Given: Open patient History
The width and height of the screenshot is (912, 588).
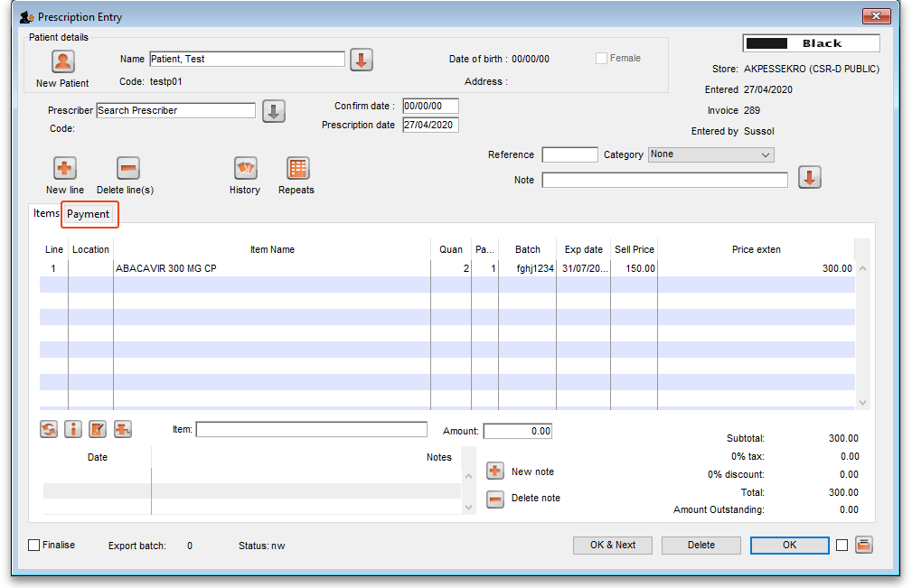Looking at the screenshot, I should click(245, 168).
